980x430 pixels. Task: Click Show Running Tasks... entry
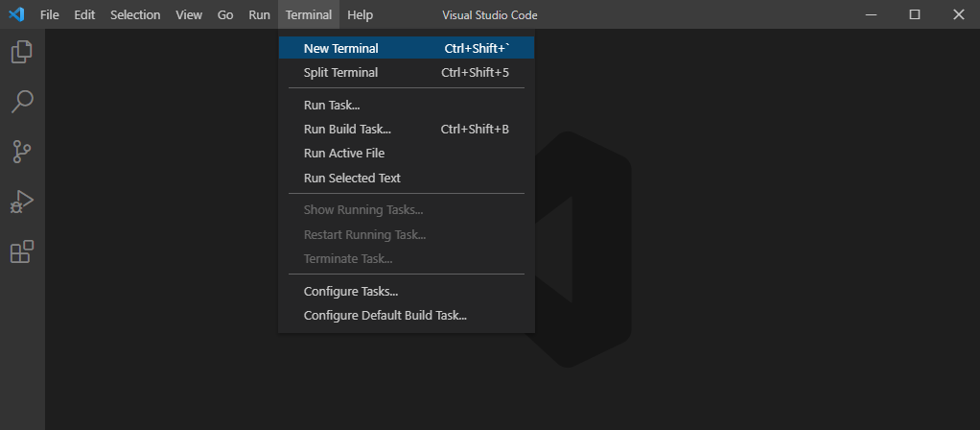coord(407,209)
